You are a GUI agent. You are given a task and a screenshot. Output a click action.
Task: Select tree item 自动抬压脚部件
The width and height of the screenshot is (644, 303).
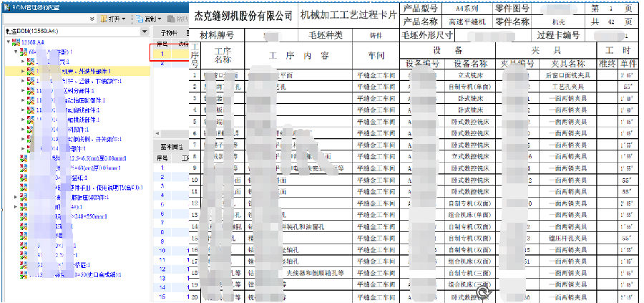[x=71, y=100]
